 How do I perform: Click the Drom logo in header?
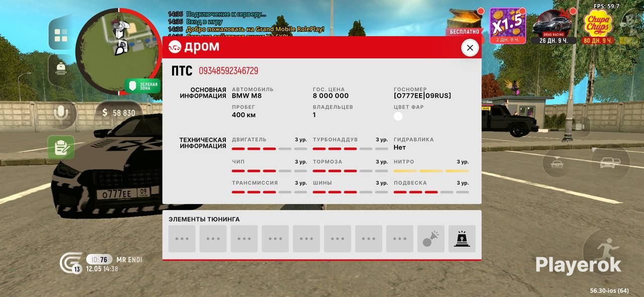point(194,47)
